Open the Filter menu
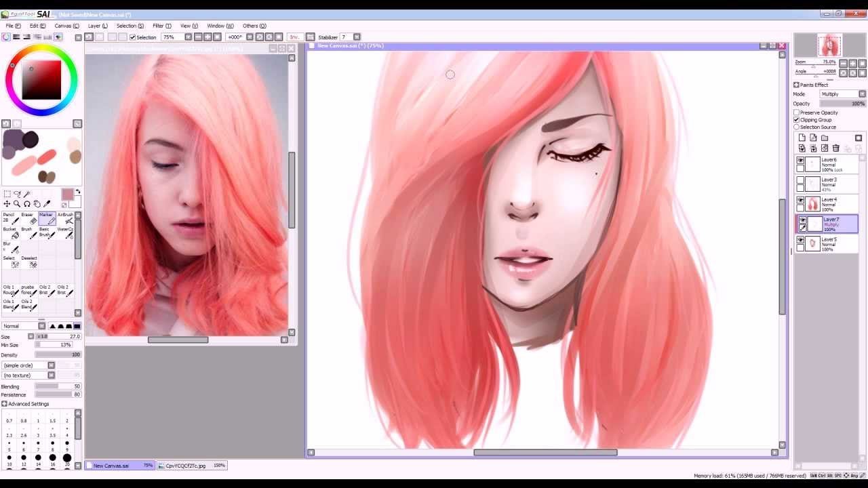Screen dimensions: 868x488 pos(161,26)
